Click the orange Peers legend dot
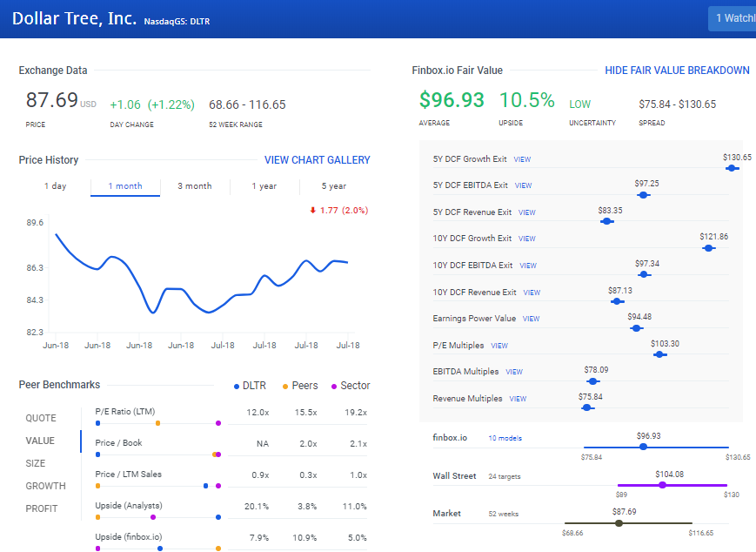 pos(285,387)
